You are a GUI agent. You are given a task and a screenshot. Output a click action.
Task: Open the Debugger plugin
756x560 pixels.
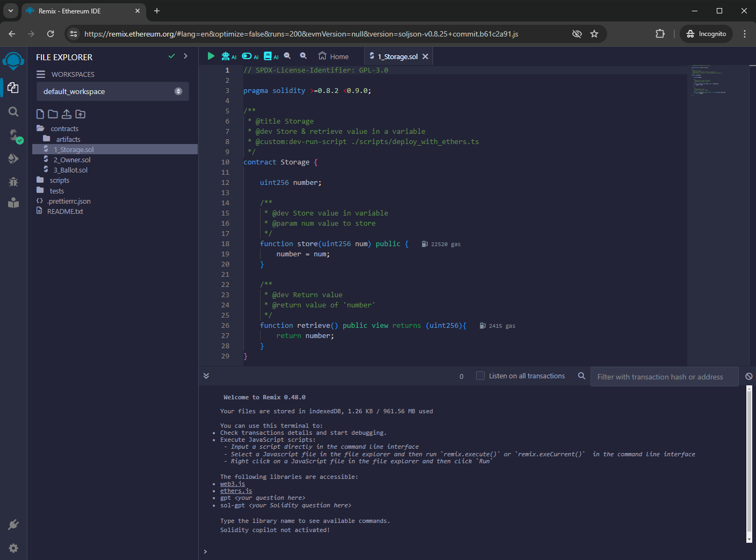click(x=13, y=182)
